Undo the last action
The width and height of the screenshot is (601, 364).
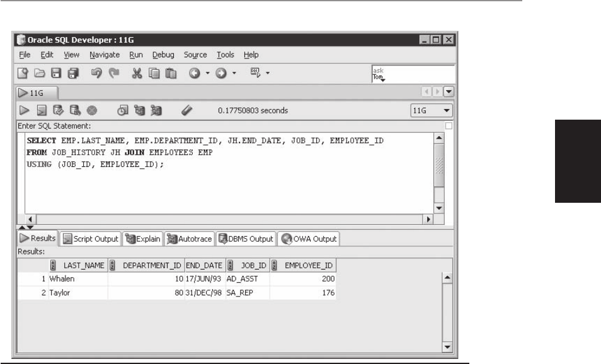[96, 73]
